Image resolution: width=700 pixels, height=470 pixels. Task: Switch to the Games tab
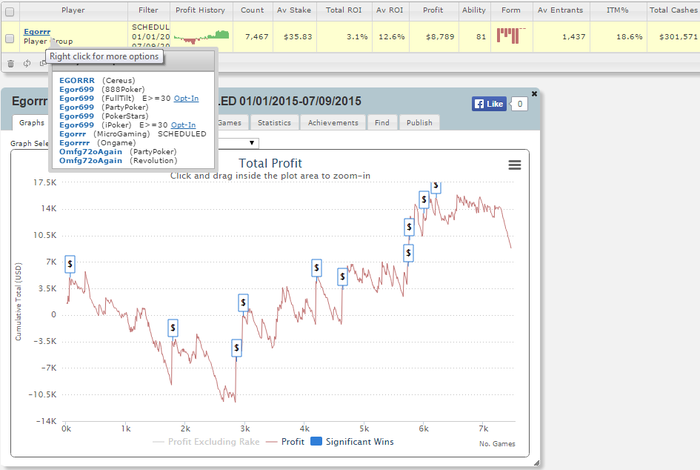pos(230,122)
